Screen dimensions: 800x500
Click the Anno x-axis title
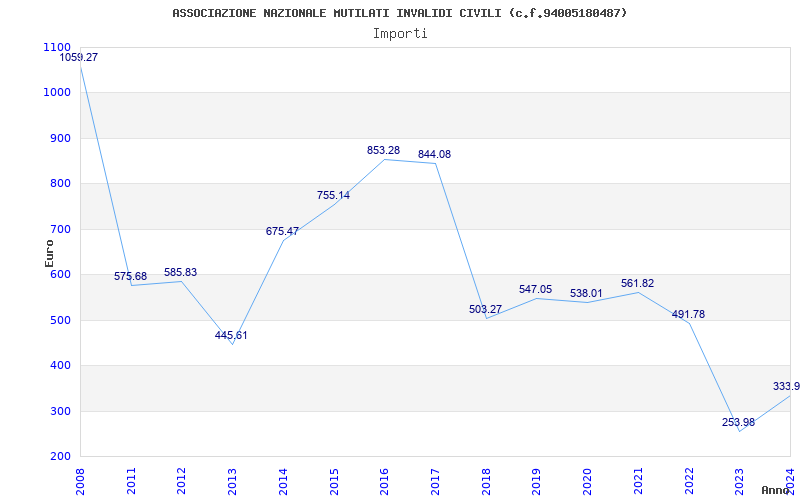[x=775, y=490]
